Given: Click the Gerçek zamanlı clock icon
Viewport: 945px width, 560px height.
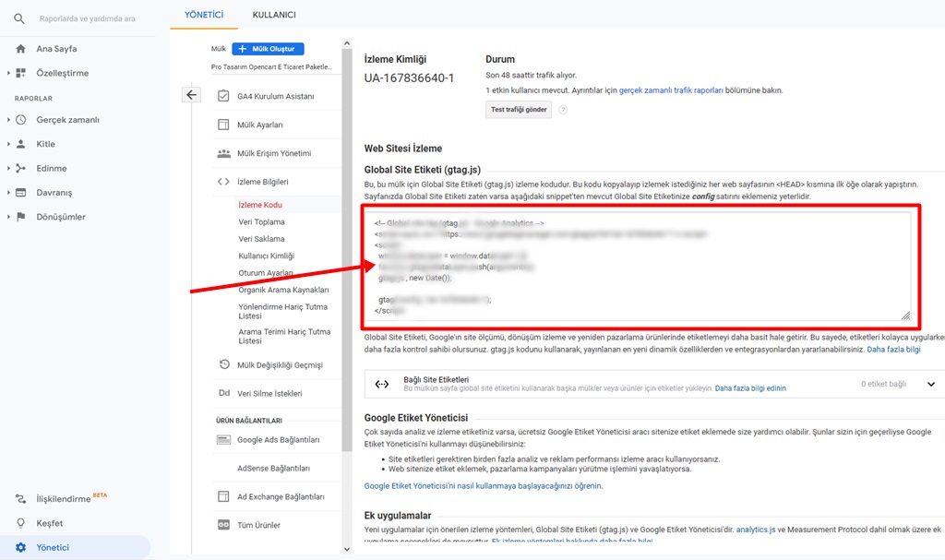Looking at the screenshot, I should (21, 120).
